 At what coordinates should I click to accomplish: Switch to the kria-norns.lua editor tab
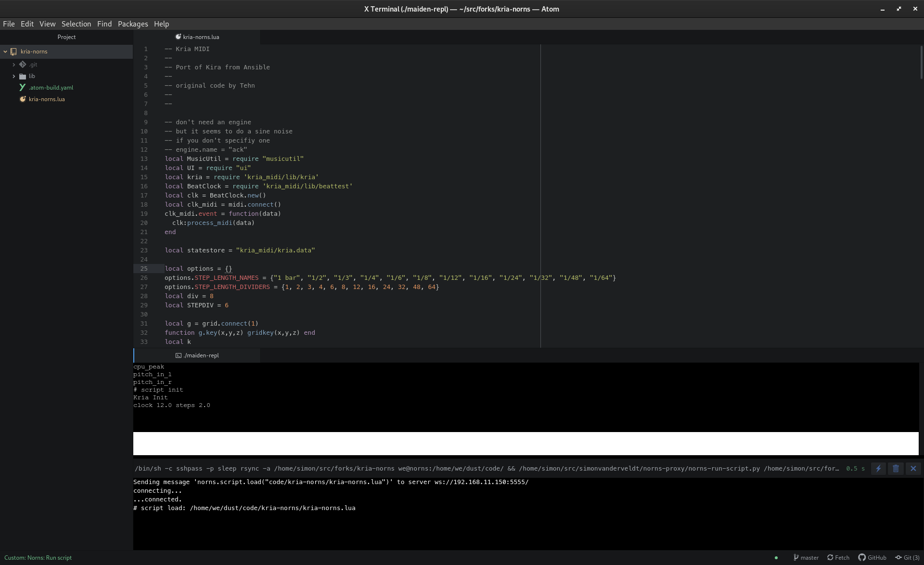click(x=201, y=37)
